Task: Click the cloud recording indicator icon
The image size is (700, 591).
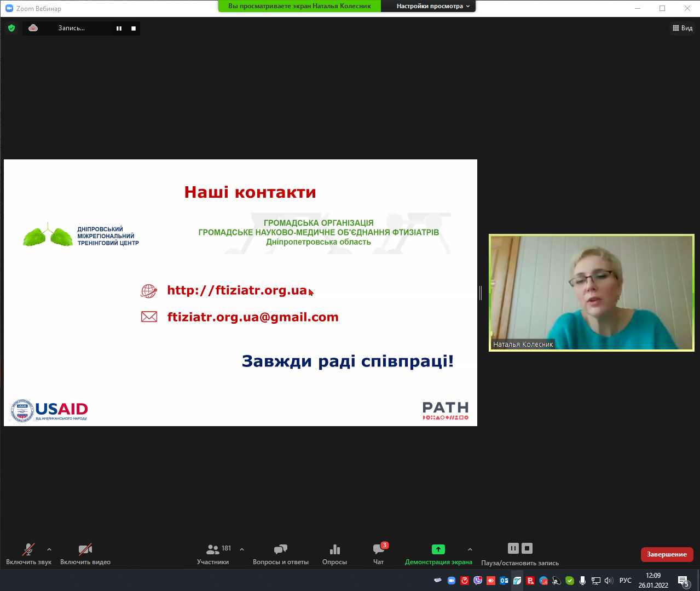Action: 33,28
